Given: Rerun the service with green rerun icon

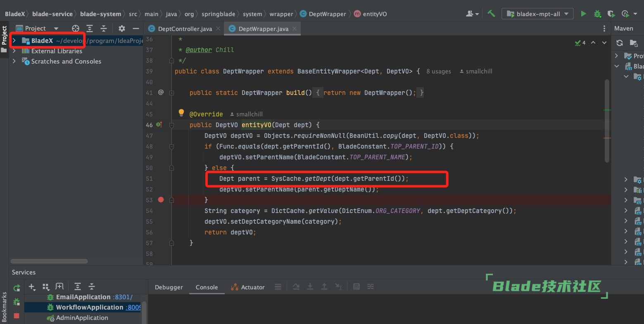Looking at the screenshot, I should point(17,288).
